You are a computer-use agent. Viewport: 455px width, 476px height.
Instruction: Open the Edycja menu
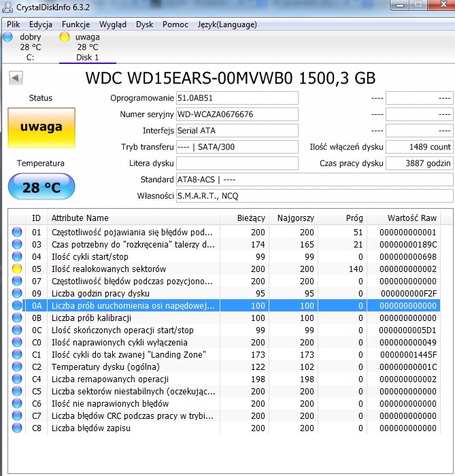[41, 24]
